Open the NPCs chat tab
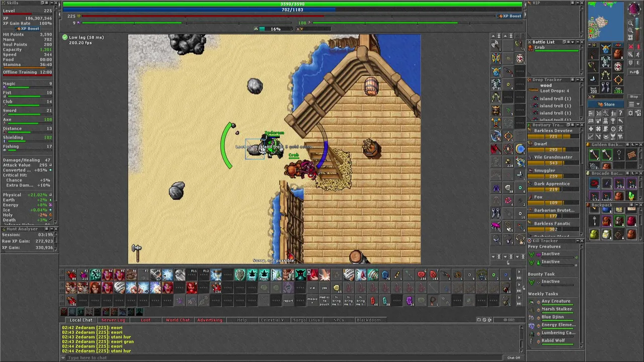 coord(339,320)
